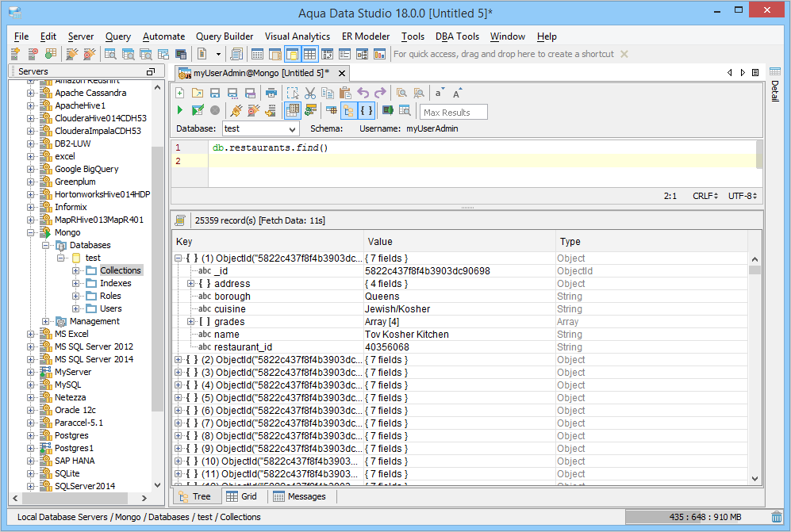
Task: Expand the Collections tree node
Action: pyautogui.click(x=76, y=270)
